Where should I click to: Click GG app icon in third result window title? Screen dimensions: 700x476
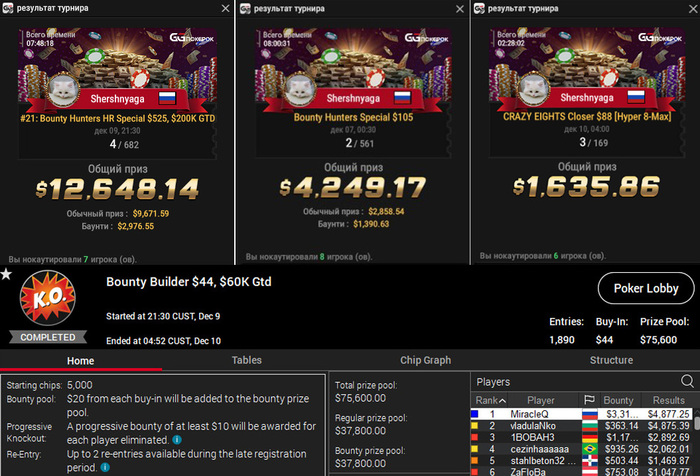[x=479, y=8]
